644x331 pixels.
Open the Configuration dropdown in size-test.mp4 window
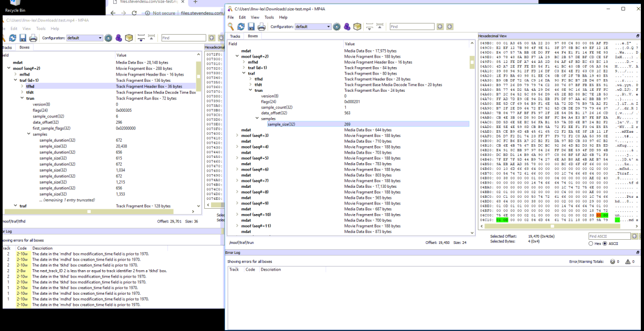pyautogui.click(x=313, y=27)
